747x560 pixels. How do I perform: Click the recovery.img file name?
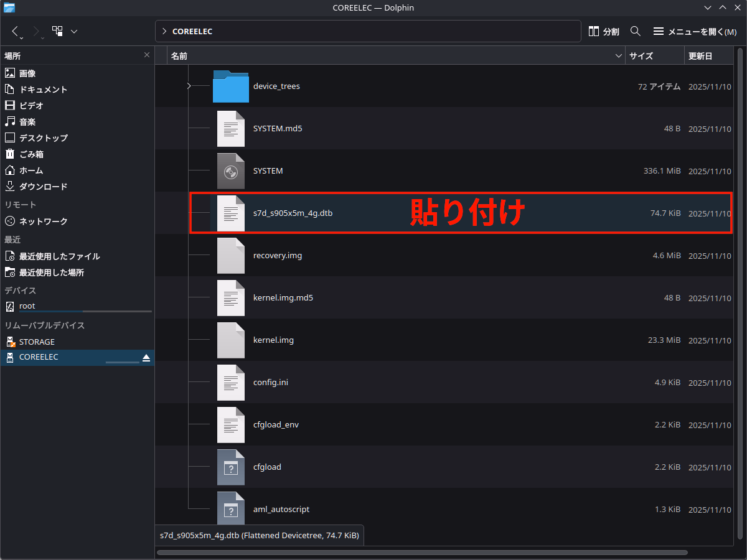pos(278,255)
